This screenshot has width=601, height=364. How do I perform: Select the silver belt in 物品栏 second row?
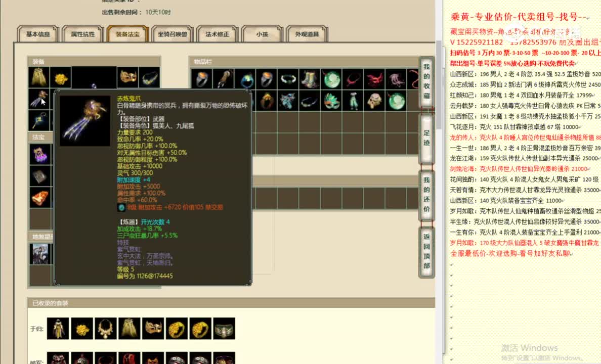310,101
